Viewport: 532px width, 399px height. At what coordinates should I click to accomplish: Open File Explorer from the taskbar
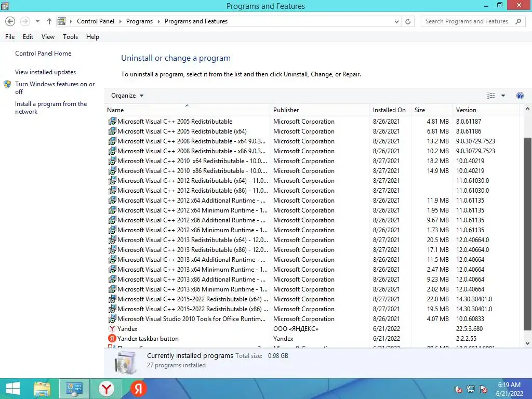point(42,389)
